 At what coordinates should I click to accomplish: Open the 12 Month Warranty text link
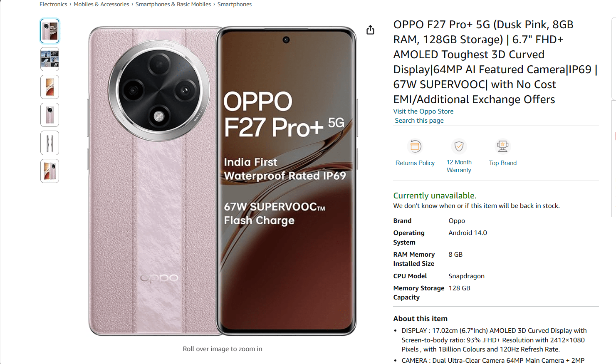click(459, 166)
